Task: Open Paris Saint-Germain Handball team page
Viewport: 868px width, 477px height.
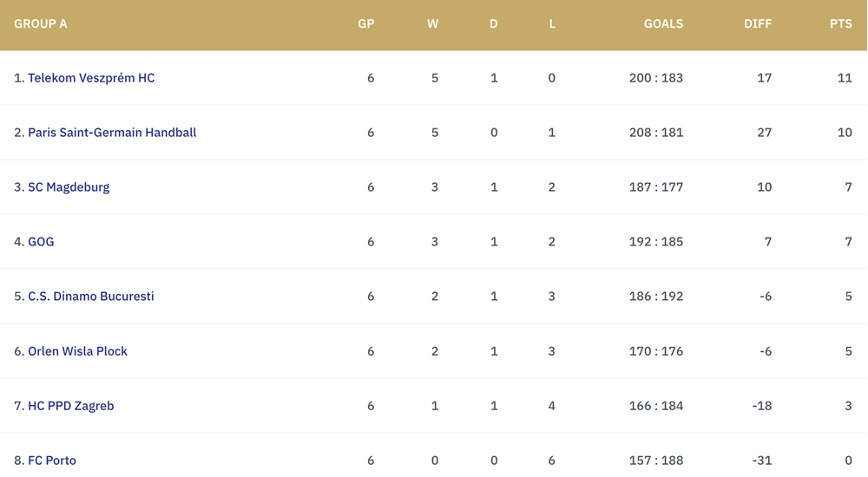Action: (112, 133)
